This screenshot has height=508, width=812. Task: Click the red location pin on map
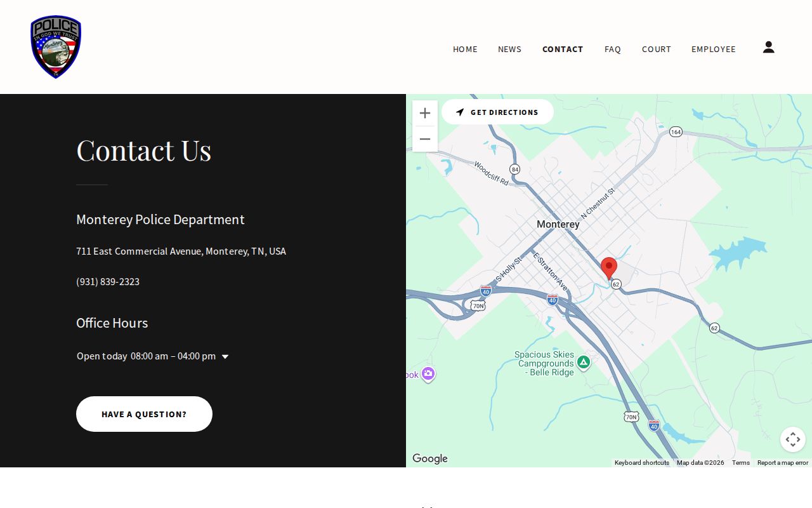[609, 269]
